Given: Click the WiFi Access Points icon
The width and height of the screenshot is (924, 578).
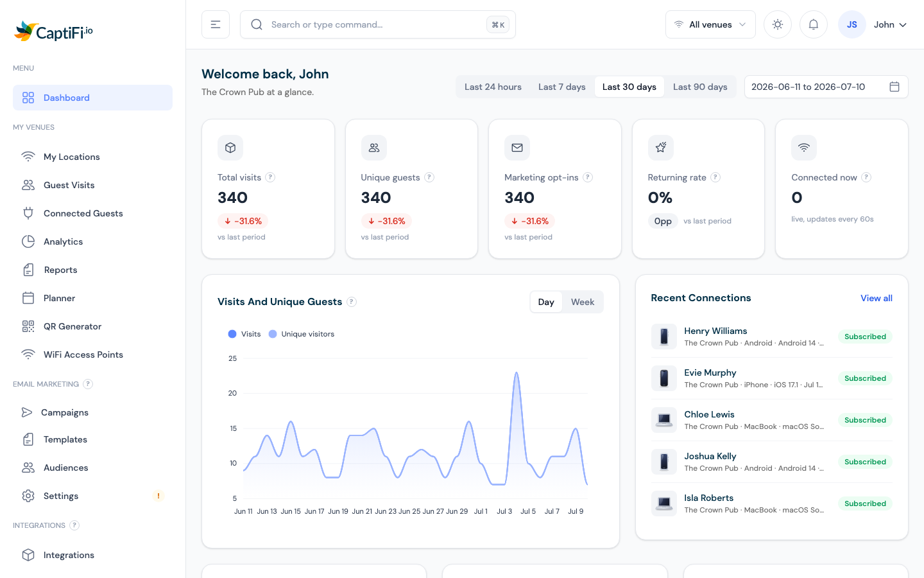Looking at the screenshot, I should click(x=28, y=355).
